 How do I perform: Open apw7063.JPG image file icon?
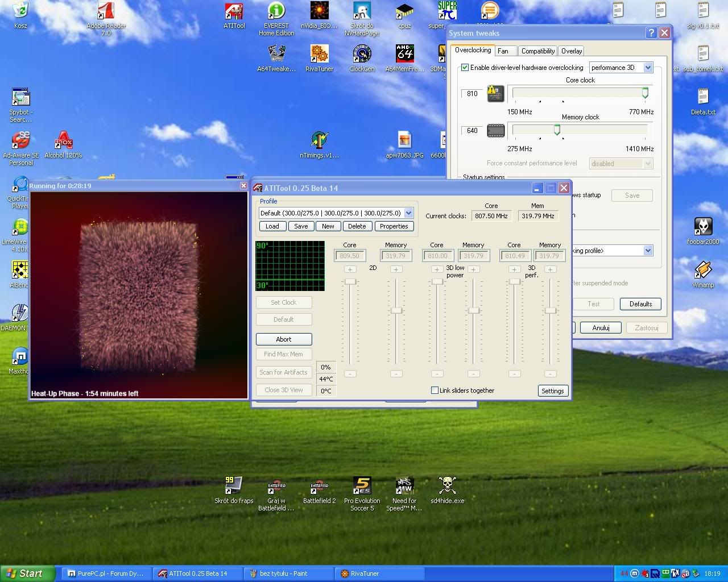pyautogui.click(x=404, y=145)
